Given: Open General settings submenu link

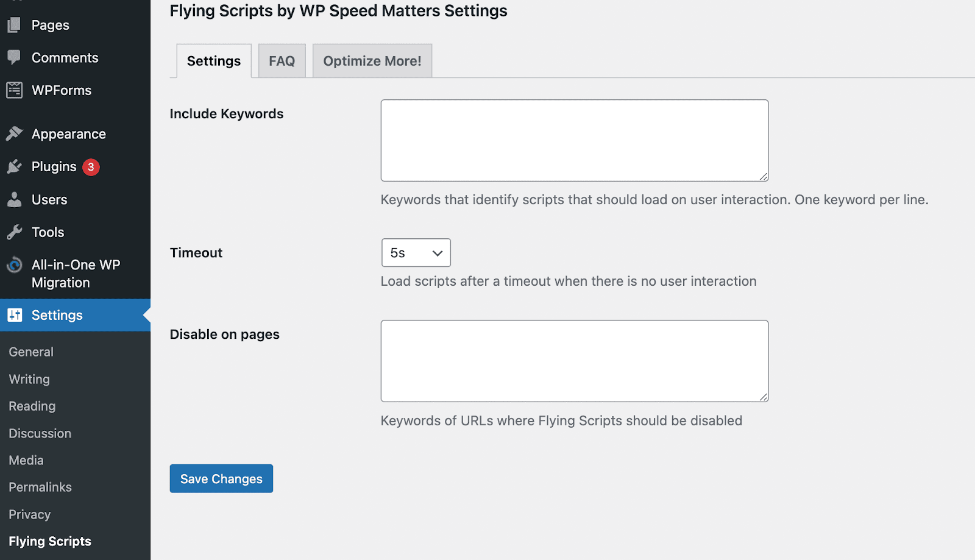Looking at the screenshot, I should point(31,352).
